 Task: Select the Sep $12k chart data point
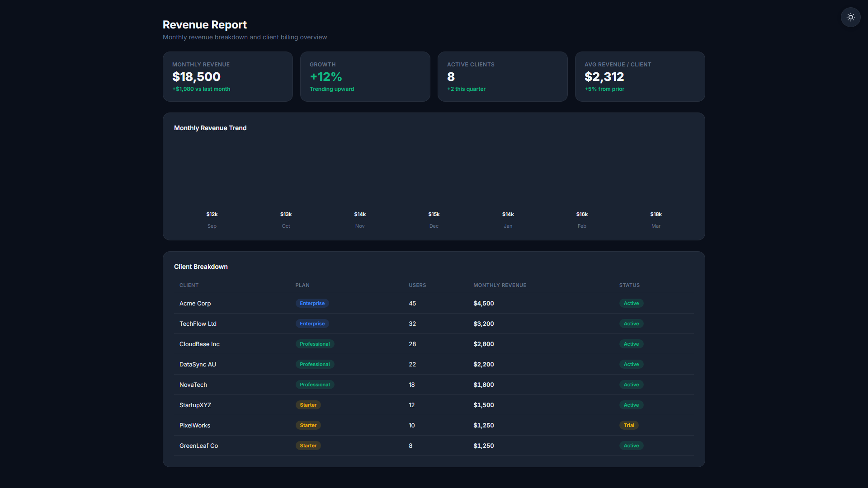pyautogui.click(x=212, y=214)
